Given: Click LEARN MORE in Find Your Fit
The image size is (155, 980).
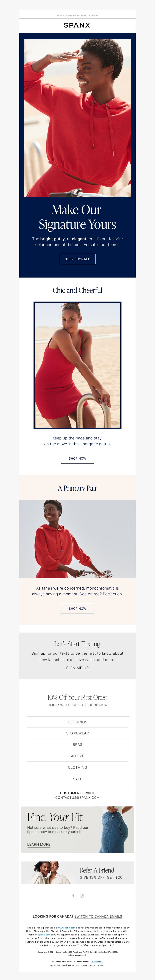Looking at the screenshot, I should [x=39, y=844].
